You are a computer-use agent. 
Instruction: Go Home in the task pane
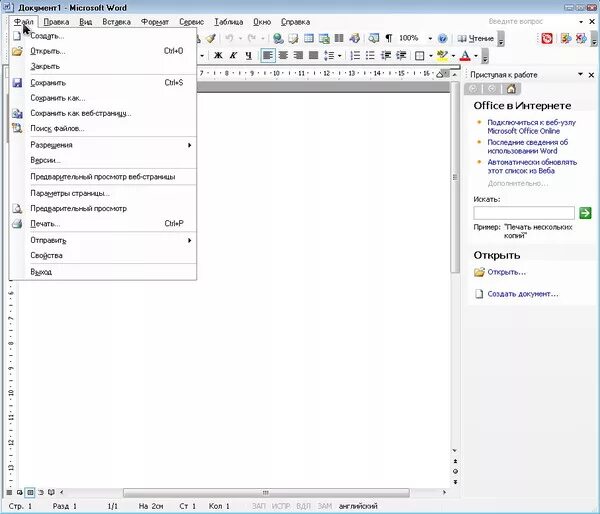tap(511, 89)
